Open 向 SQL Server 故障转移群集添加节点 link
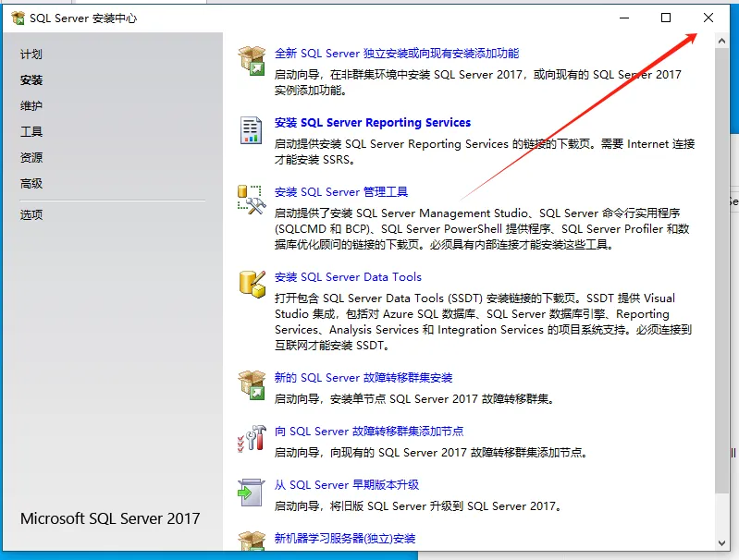Viewport: 739px width, 560px height. [369, 431]
